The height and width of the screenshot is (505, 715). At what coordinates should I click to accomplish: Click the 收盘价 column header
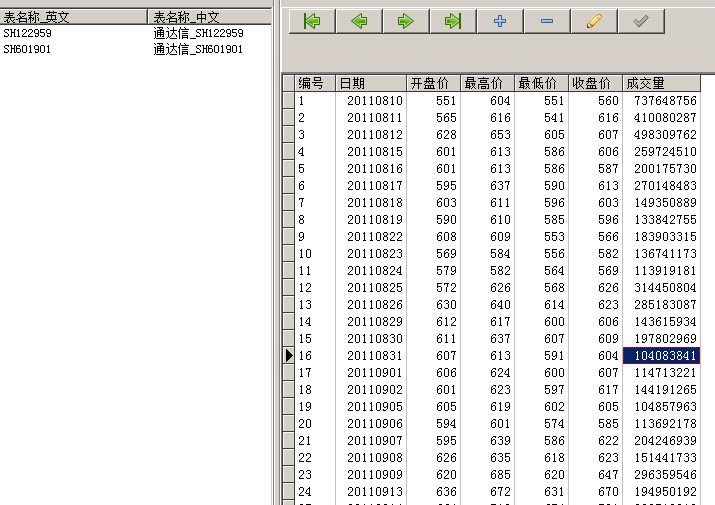pyautogui.click(x=595, y=83)
